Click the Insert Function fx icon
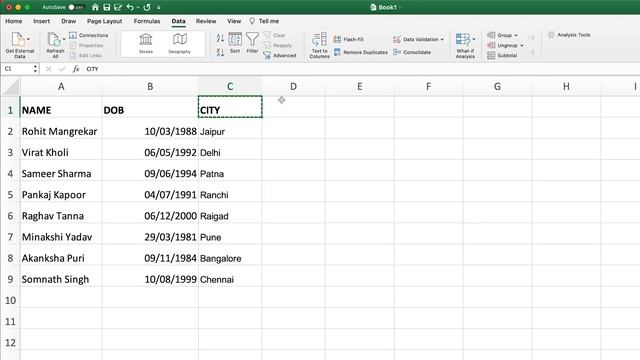The width and height of the screenshot is (640, 360). point(76,69)
